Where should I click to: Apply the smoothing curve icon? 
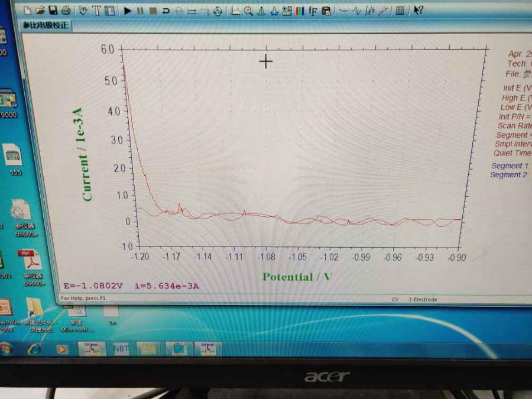pyautogui.click(x=343, y=11)
